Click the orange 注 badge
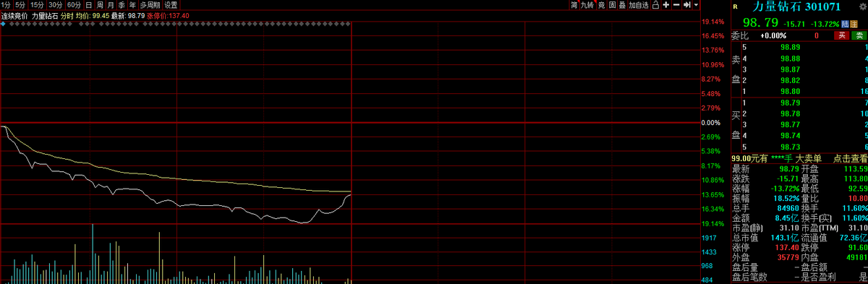 tap(854, 24)
